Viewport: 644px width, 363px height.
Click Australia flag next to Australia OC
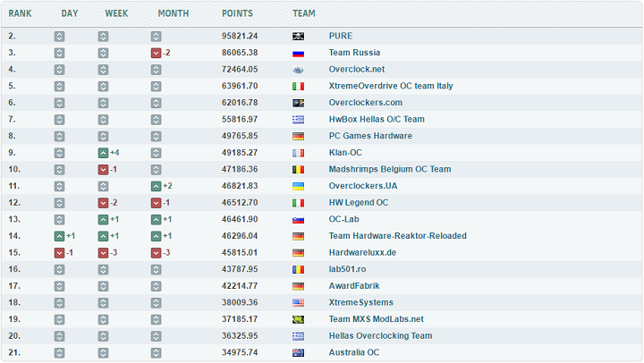[299, 352]
